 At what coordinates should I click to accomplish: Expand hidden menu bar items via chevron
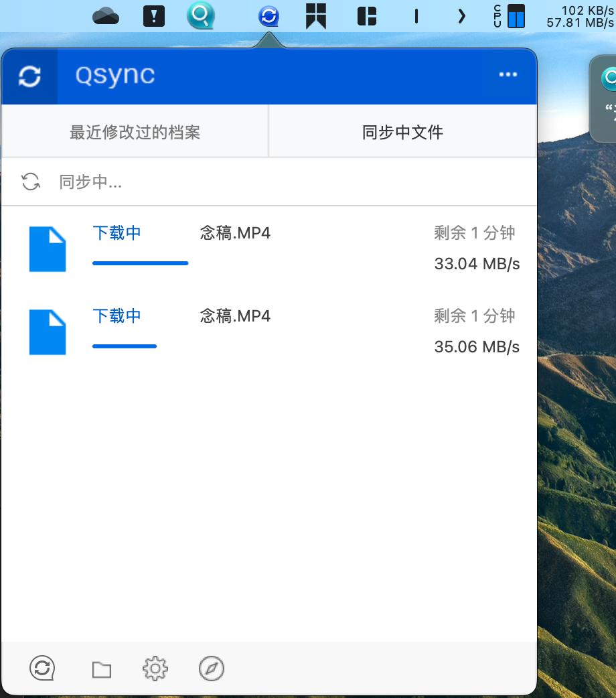[461, 16]
